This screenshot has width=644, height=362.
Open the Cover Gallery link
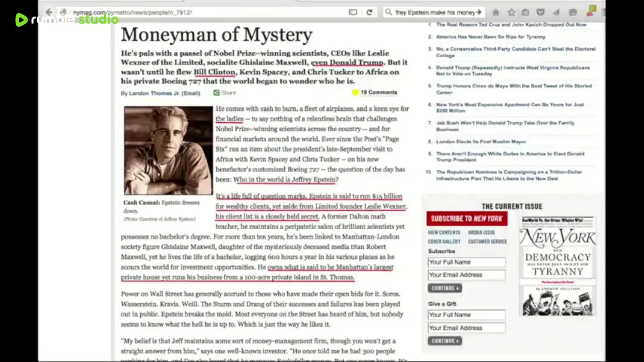pos(444,242)
